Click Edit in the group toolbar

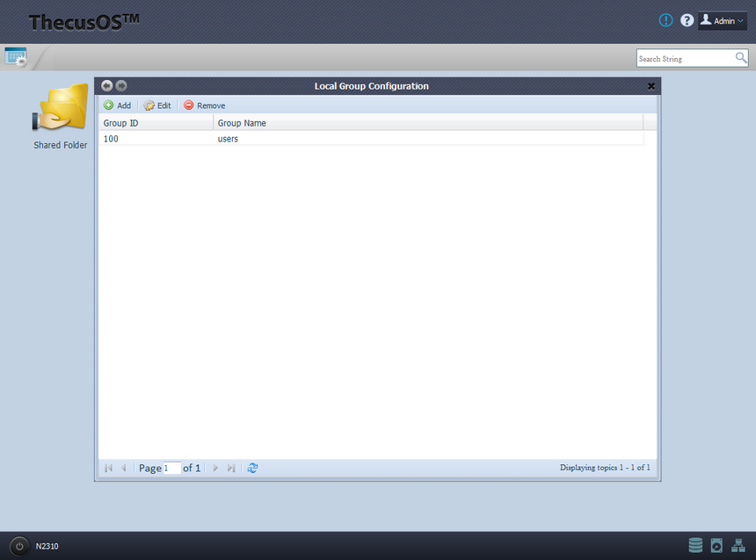coord(157,105)
